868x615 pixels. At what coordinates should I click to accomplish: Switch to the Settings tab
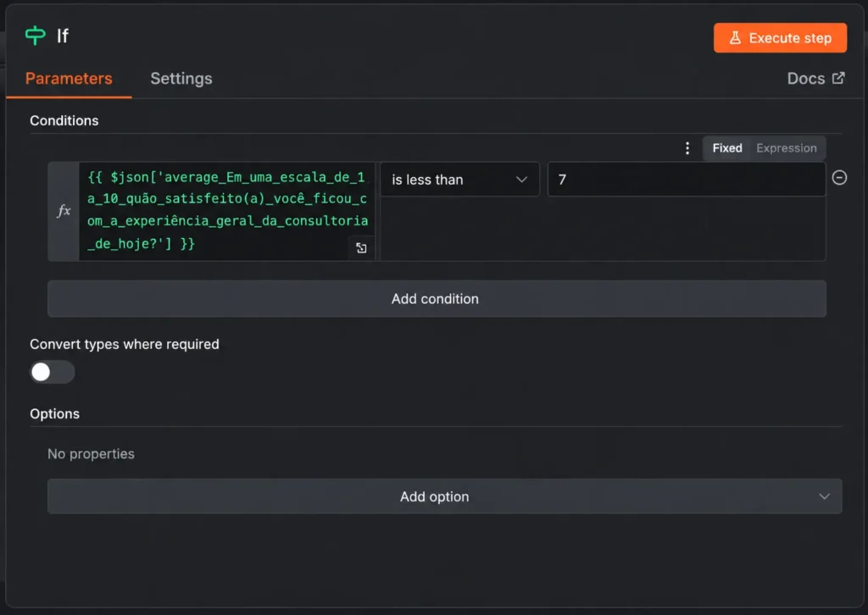pos(181,79)
